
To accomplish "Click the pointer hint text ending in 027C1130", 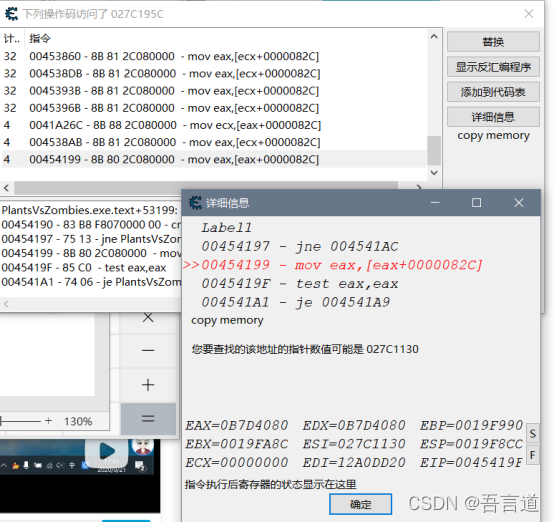I will pyautogui.click(x=305, y=349).
